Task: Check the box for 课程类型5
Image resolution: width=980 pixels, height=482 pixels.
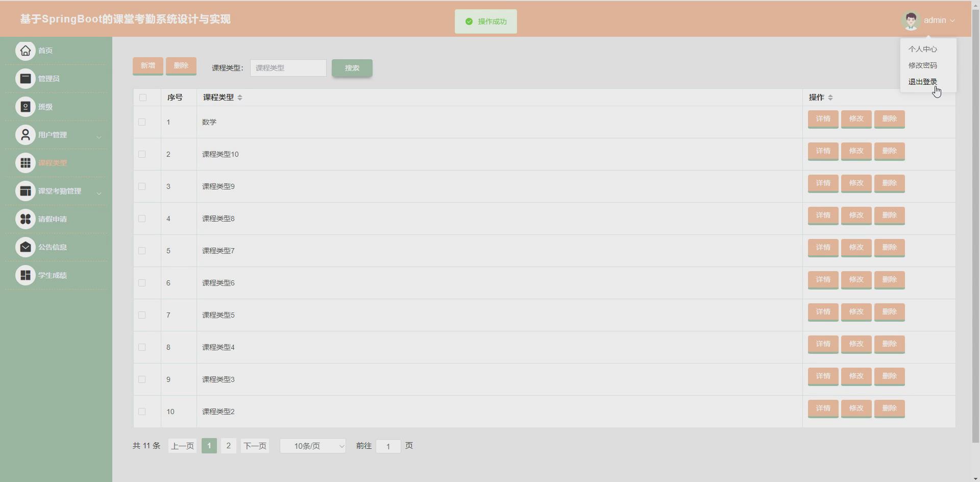Action: pyautogui.click(x=142, y=315)
